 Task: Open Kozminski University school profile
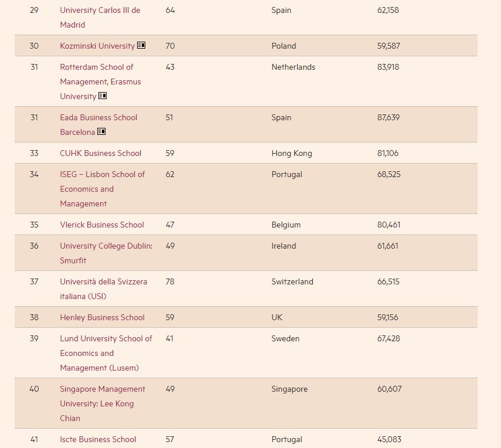tap(97, 46)
